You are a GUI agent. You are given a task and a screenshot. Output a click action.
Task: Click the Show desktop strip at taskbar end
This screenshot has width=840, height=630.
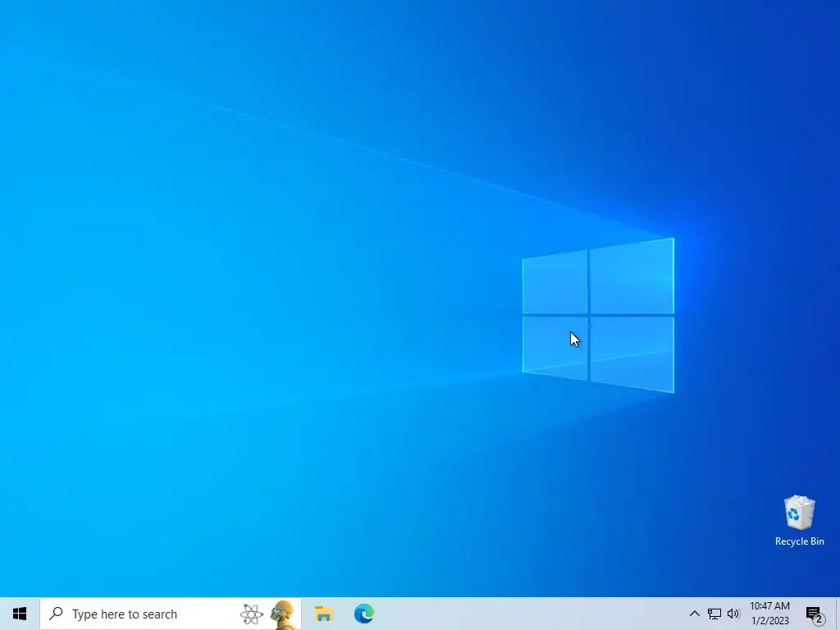coord(838,614)
